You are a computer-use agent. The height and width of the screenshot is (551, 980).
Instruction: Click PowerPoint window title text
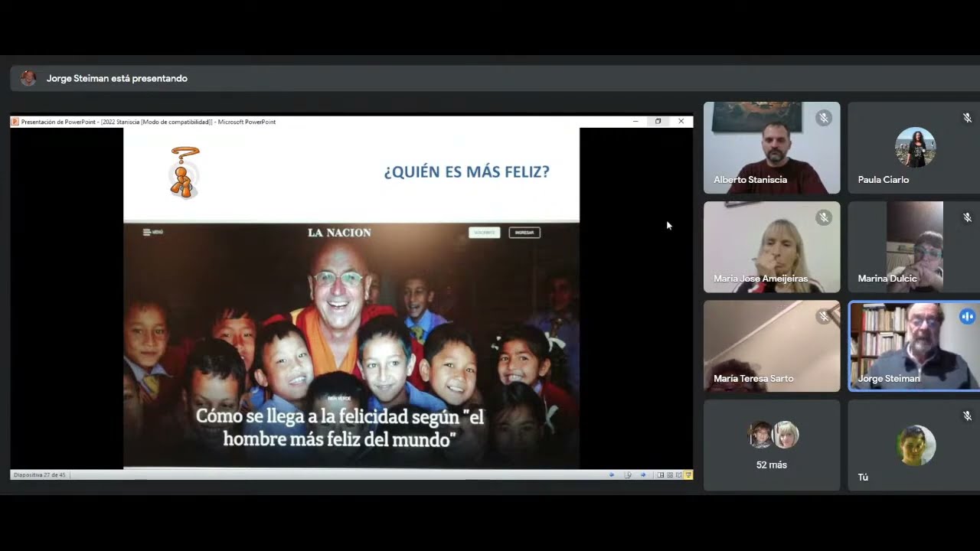pyautogui.click(x=149, y=122)
